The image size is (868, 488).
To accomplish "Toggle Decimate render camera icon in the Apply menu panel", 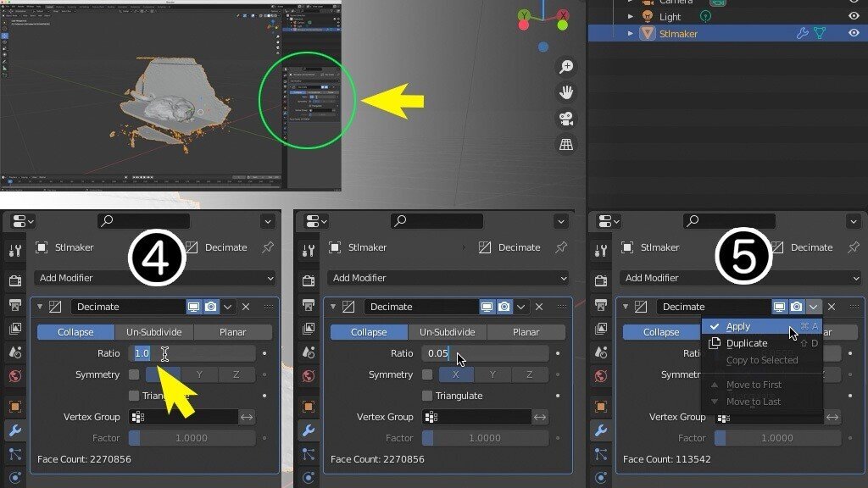I will pyautogui.click(x=797, y=307).
